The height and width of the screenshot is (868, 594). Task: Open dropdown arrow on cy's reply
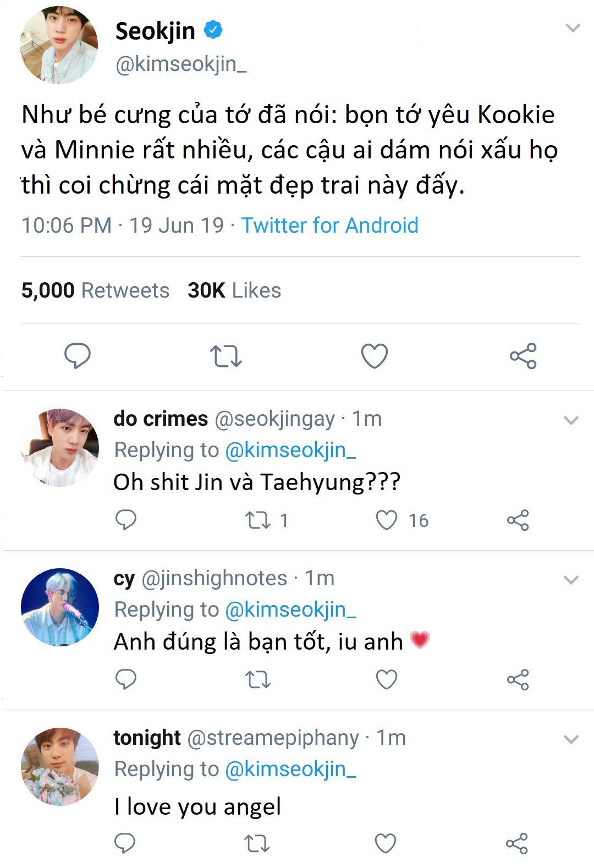click(571, 580)
